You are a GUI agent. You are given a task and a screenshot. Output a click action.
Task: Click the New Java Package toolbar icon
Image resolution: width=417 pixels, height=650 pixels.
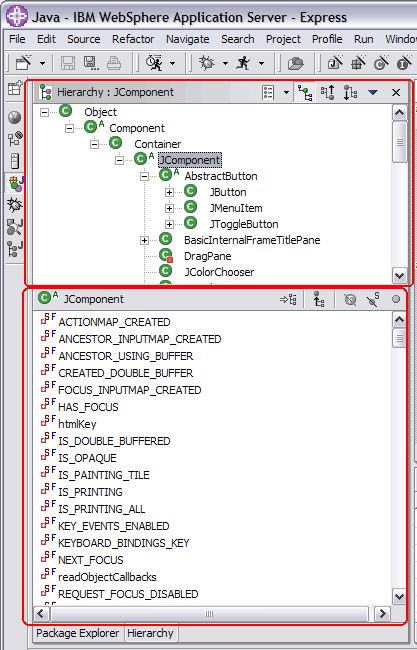coord(358,63)
